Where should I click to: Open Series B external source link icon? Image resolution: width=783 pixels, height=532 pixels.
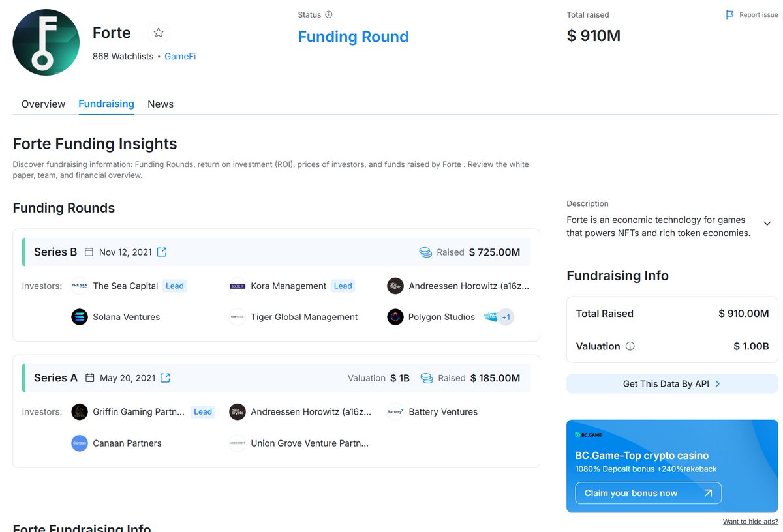[162, 252]
